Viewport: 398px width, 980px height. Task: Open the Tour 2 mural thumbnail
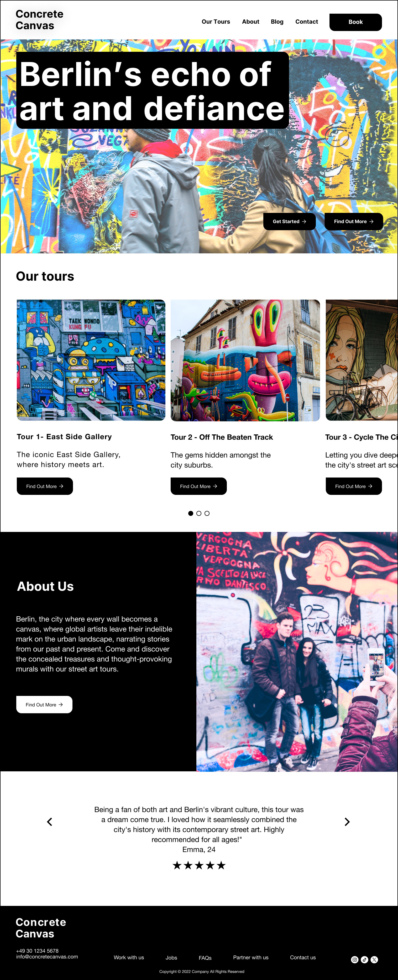click(245, 360)
